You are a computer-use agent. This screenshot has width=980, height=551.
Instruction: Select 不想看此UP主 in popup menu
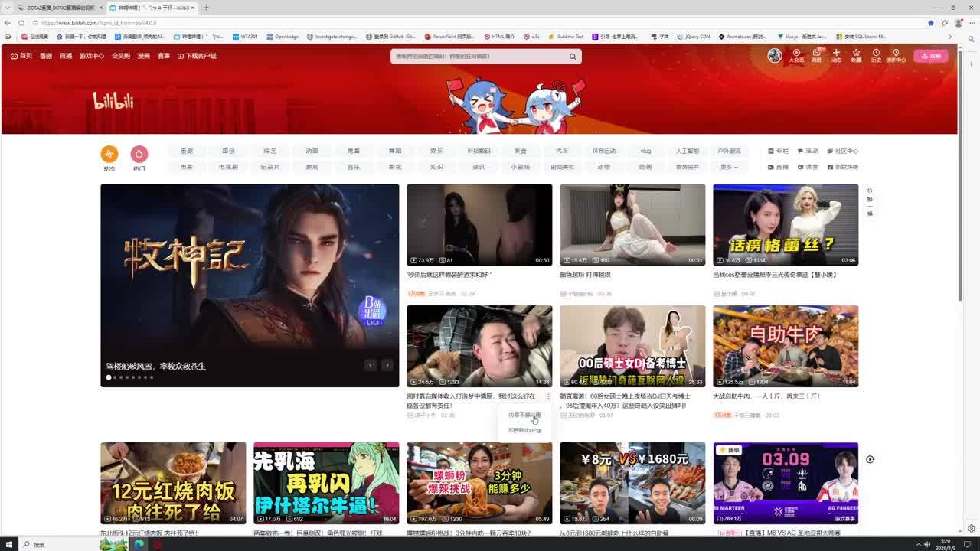(x=524, y=430)
